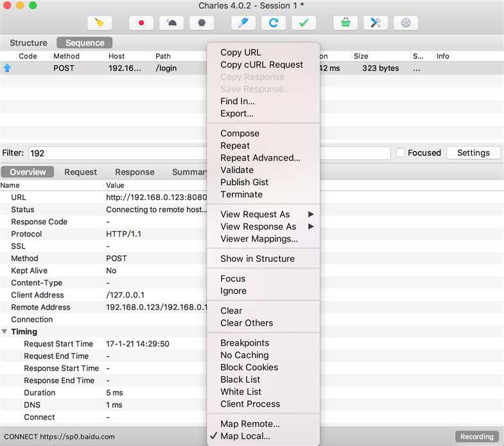Choose Map Remote... menu item
This screenshot has width=504, height=446.
[263, 424]
